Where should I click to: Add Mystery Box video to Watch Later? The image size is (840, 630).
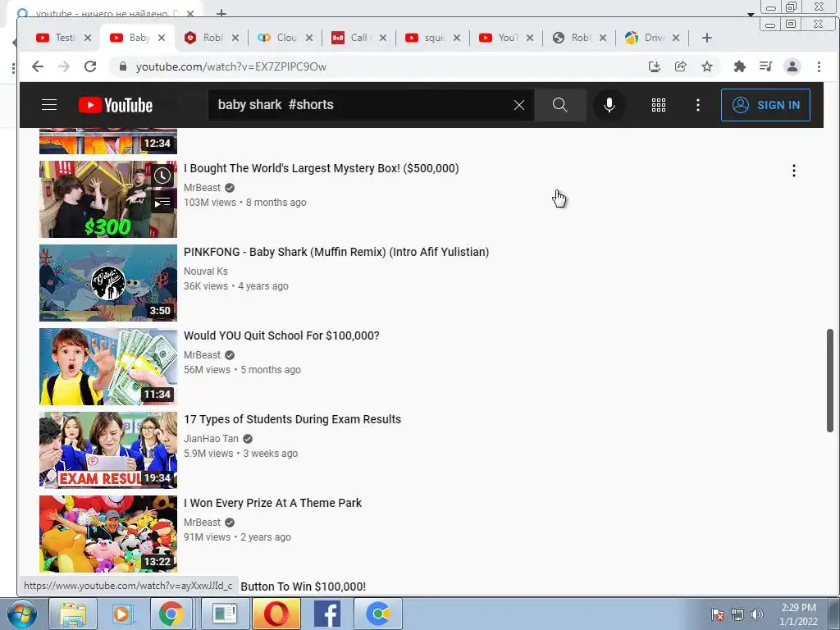point(162,176)
